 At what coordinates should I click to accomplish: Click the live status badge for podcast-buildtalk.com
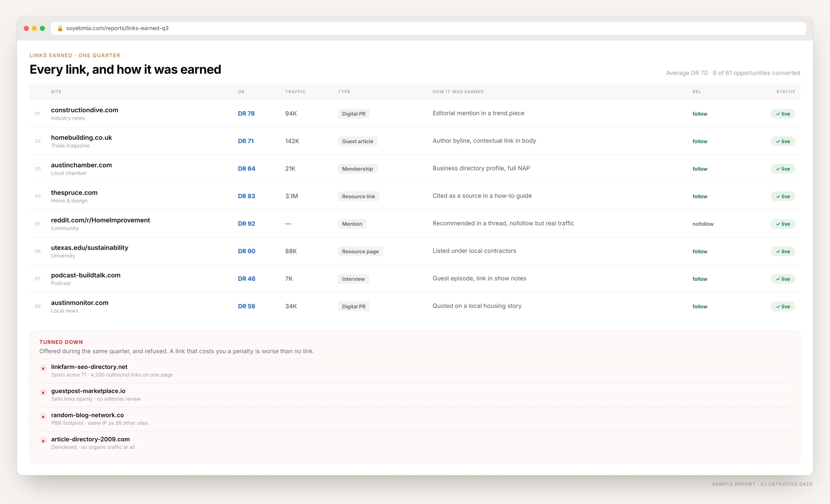coord(783,279)
